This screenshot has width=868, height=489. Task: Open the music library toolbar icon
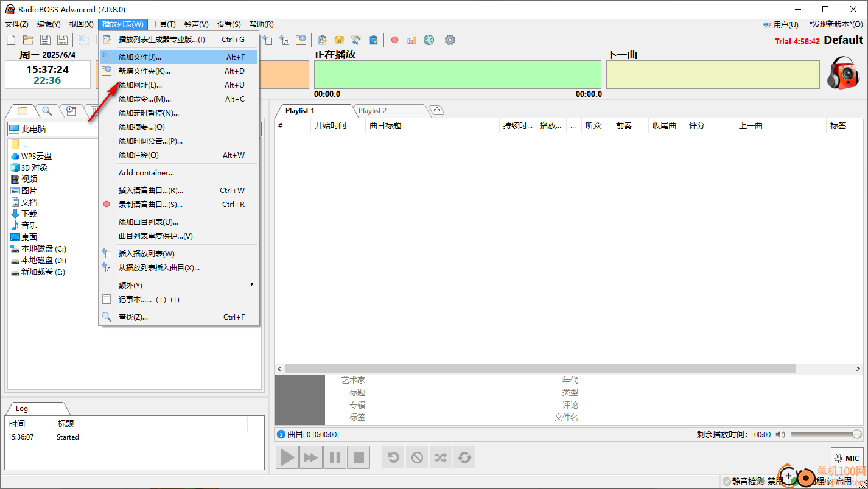(340, 40)
